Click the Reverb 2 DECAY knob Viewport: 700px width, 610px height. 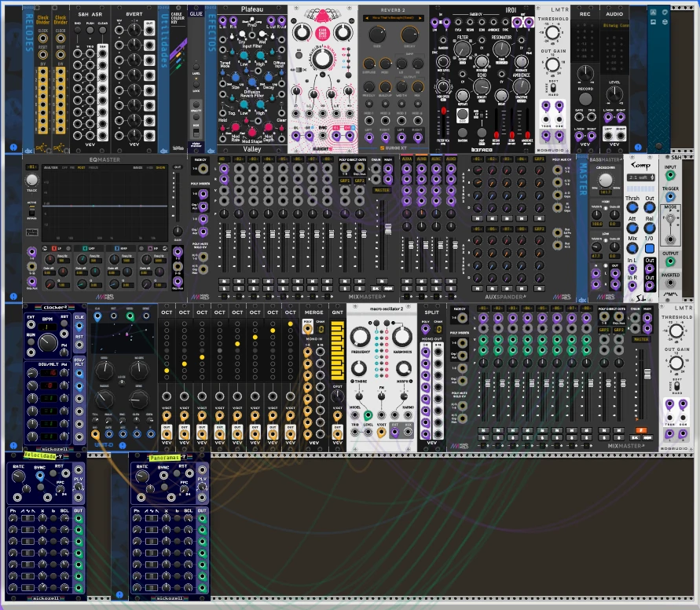click(x=409, y=35)
